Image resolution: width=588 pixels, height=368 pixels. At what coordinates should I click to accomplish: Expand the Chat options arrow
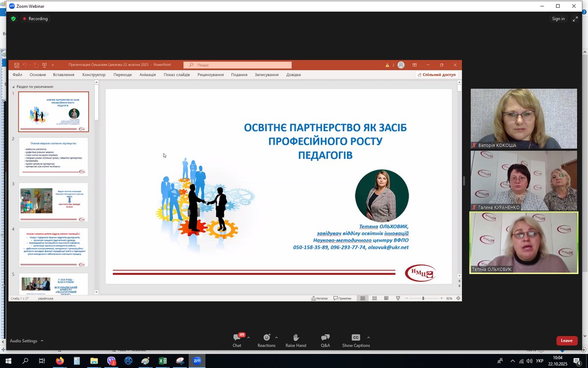coord(248,338)
